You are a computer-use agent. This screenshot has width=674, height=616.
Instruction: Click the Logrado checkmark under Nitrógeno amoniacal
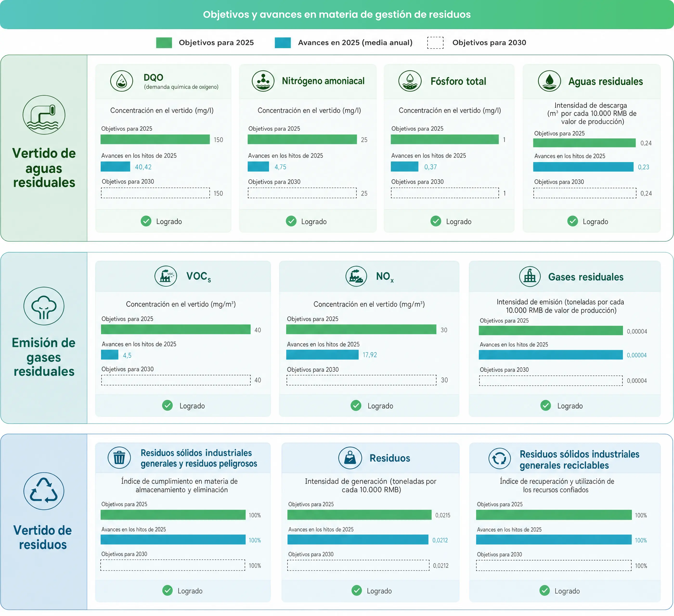tap(291, 221)
